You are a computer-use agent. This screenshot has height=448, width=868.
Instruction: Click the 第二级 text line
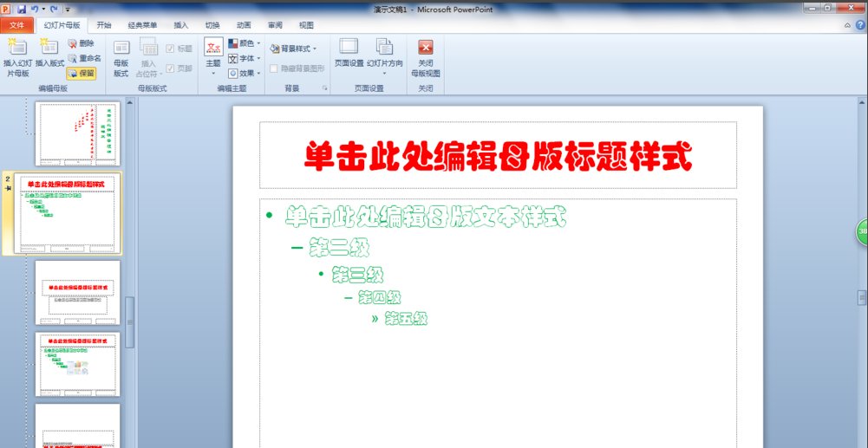pos(339,247)
